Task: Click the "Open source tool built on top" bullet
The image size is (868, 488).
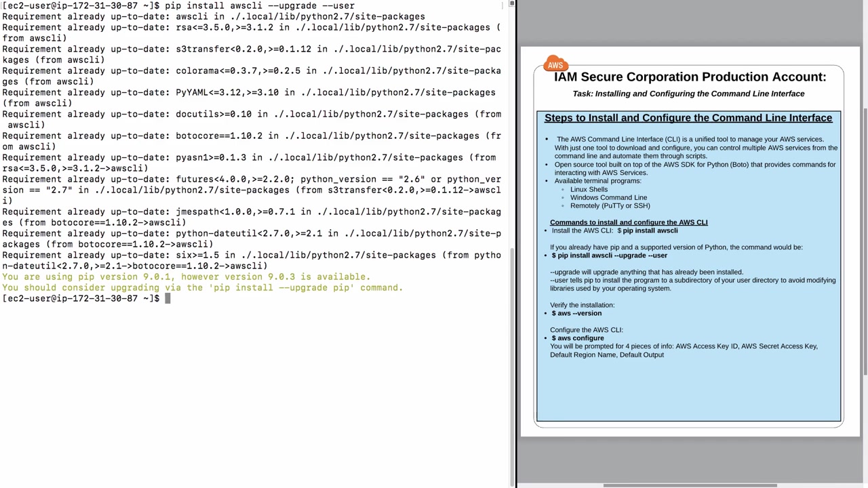Action: (695, 168)
